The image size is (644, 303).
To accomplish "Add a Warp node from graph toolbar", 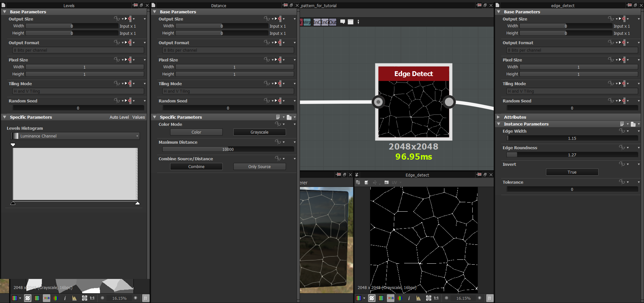I will [x=307, y=22].
